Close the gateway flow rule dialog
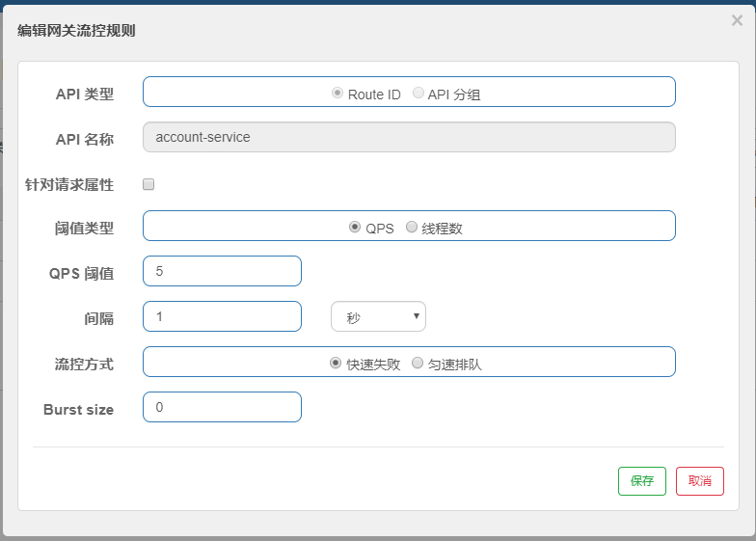This screenshot has height=541, width=756. click(737, 20)
